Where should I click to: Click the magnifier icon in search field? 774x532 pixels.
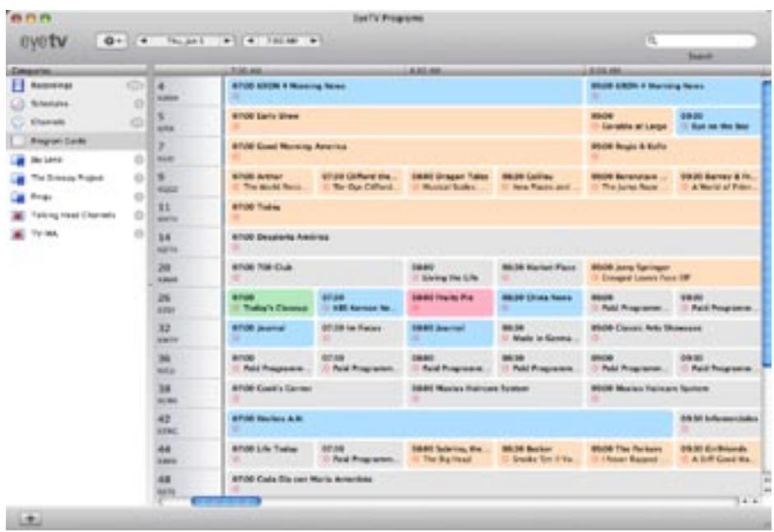653,41
